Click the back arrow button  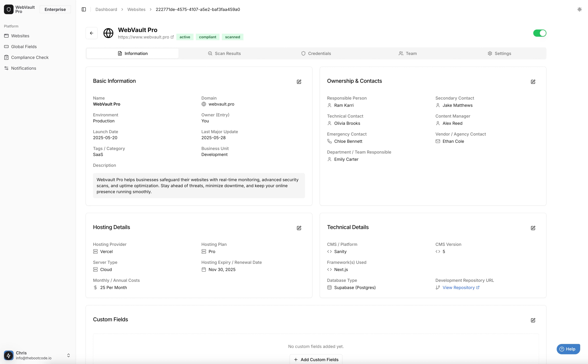click(92, 33)
